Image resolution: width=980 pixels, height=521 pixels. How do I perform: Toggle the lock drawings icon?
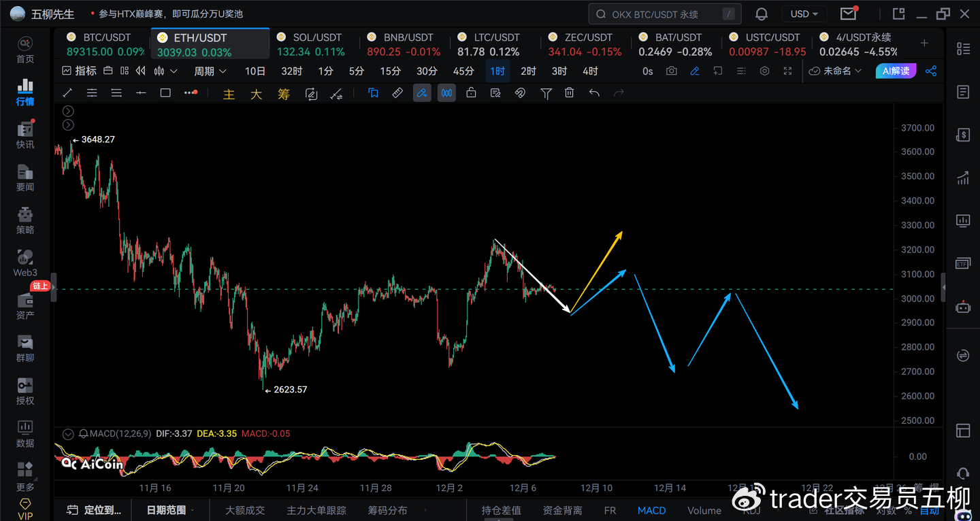[x=471, y=93]
